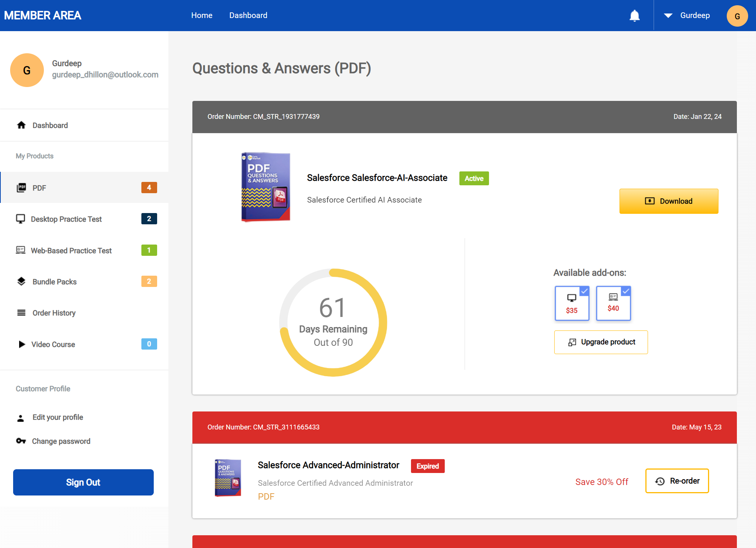Open the sidebar Dashboard item
This screenshot has width=756, height=548.
[84, 125]
